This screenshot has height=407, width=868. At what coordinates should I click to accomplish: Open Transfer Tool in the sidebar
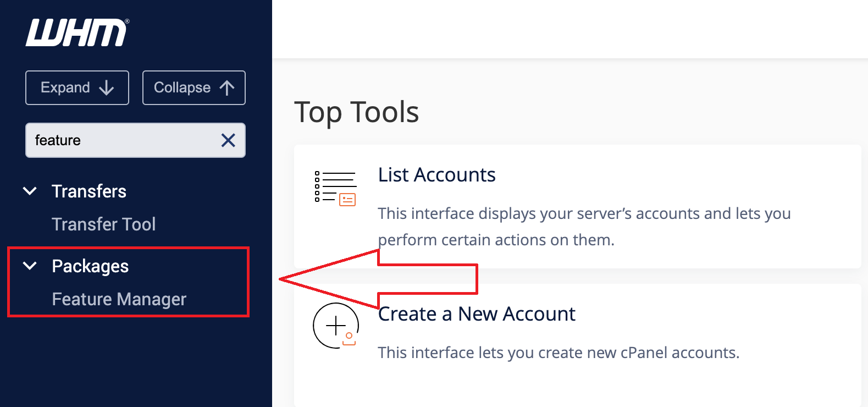[104, 224]
